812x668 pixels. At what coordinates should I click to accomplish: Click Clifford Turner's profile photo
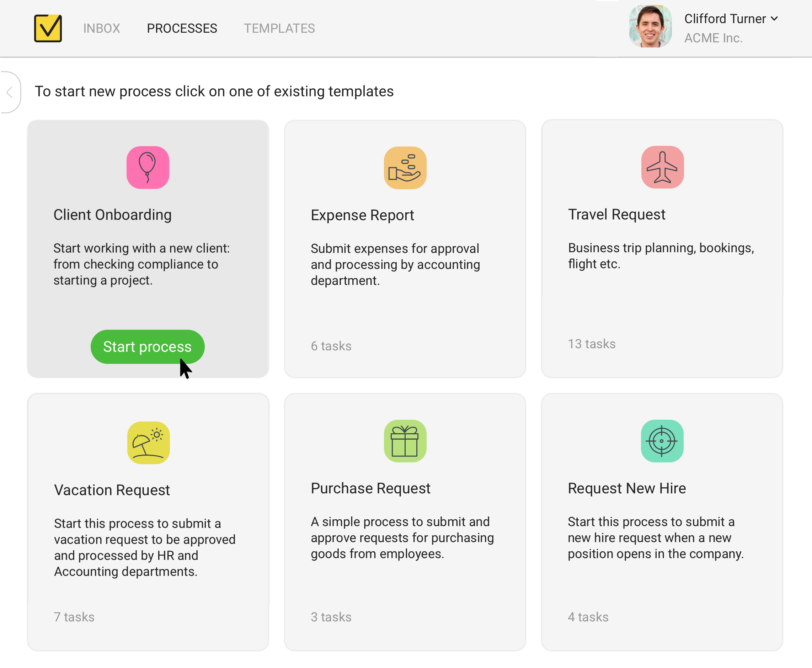pyautogui.click(x=650, y=27)
